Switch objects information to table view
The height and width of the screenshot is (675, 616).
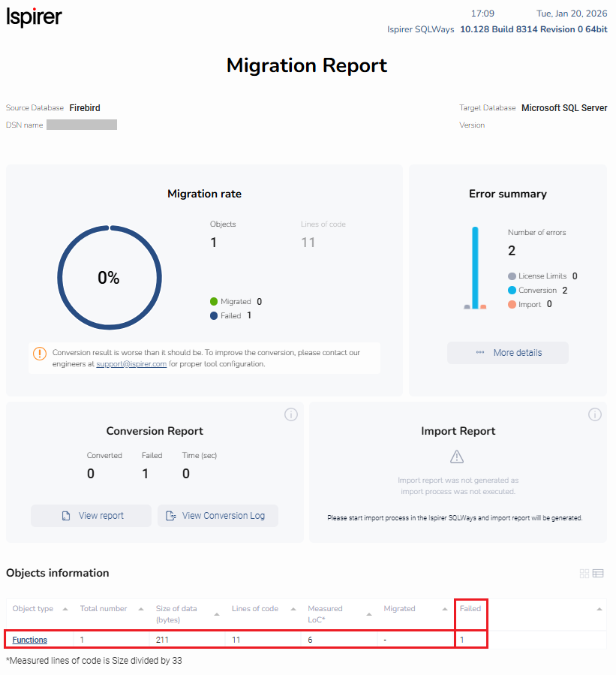point(598,574)
